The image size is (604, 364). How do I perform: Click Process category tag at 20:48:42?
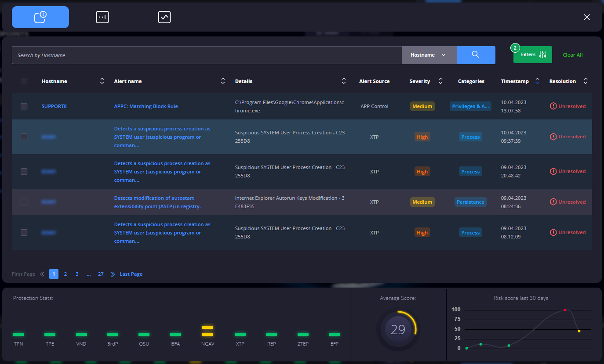point(470,172)
